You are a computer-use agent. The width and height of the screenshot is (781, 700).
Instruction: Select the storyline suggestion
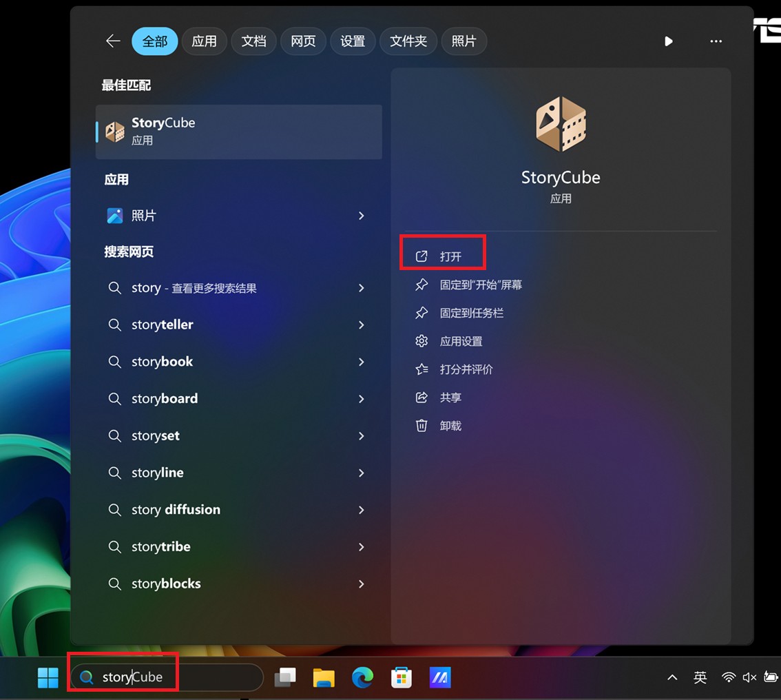(238, 473)
